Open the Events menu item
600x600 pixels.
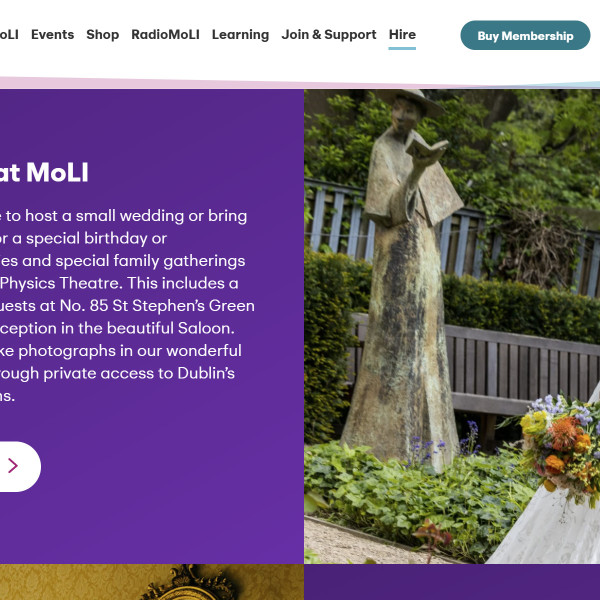(52, 34)
